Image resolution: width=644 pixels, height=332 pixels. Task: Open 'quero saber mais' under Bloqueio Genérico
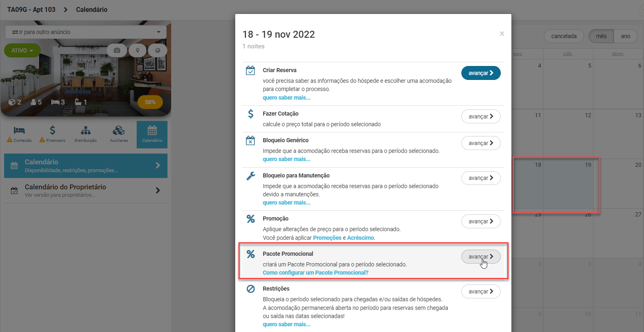pyautogui.click(x=286, y=159)
